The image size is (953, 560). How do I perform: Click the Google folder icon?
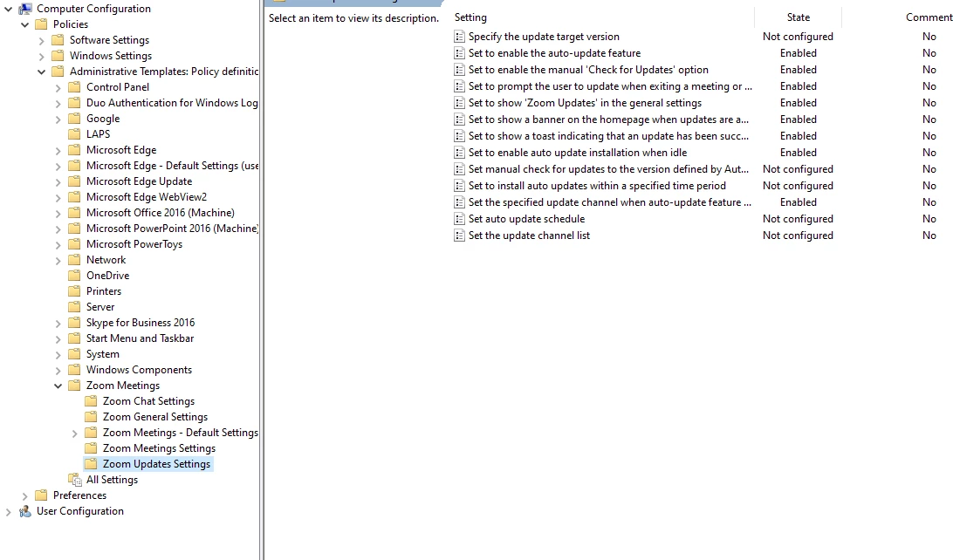point(74,119)
